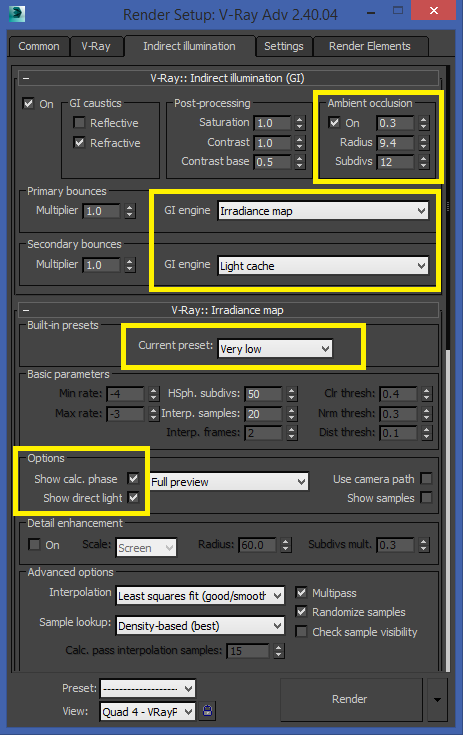463x735 pixels.
Task: Expand the Sample lookup Density-based dropdown
Action: 200,626
